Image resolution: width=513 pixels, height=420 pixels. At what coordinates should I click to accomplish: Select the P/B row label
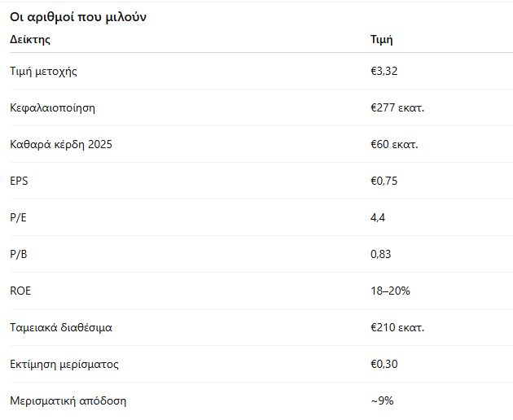(17, 254)
